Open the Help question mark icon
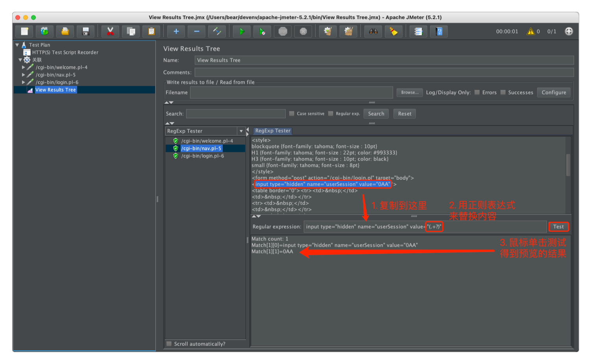Image resolution: width=591 pixels, height=364 pixels. 439,31
